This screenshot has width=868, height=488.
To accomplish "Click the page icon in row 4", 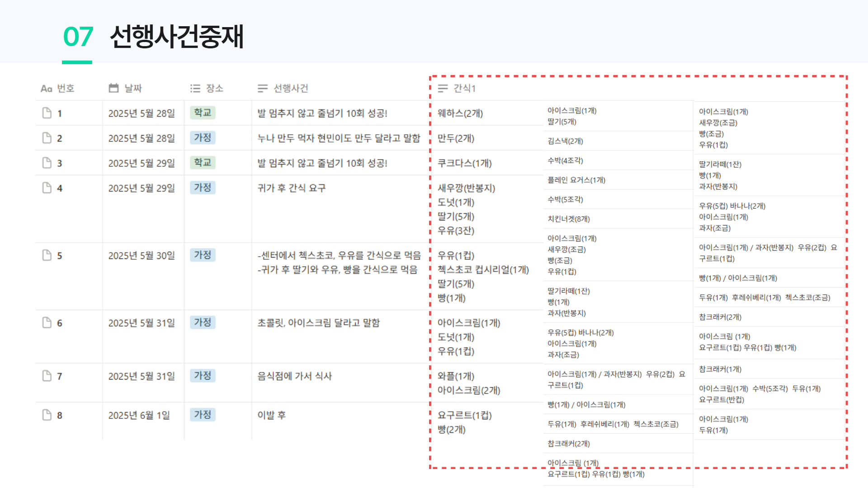I will click(x=47, y=188).
